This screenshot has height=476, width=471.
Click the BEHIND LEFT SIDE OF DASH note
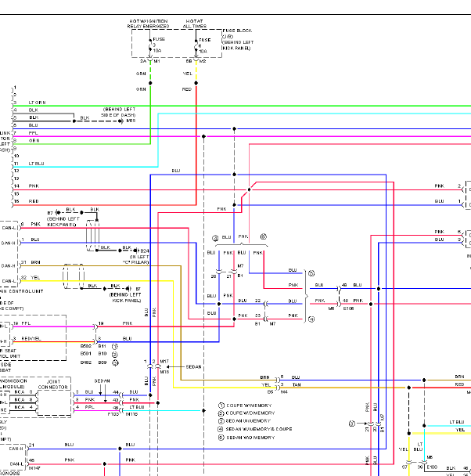[x=119, y=112]
